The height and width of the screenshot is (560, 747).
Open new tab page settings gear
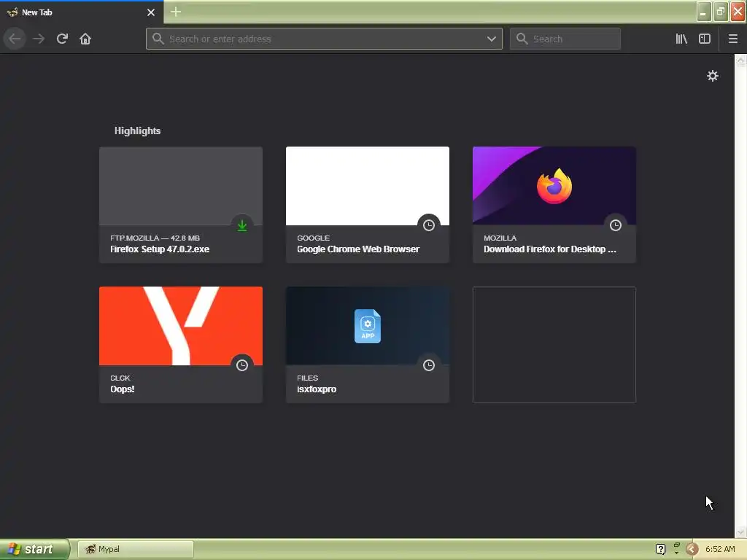(712, 76)
